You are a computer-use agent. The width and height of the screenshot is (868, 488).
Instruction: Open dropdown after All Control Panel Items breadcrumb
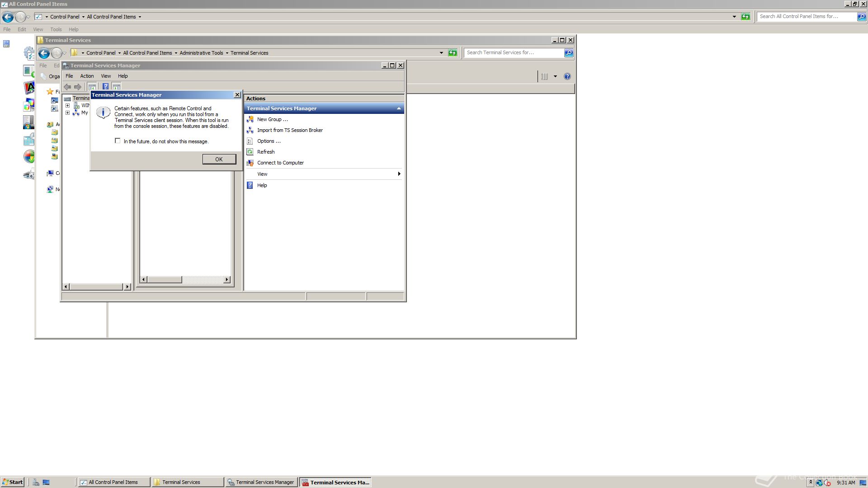click(140, 17)
